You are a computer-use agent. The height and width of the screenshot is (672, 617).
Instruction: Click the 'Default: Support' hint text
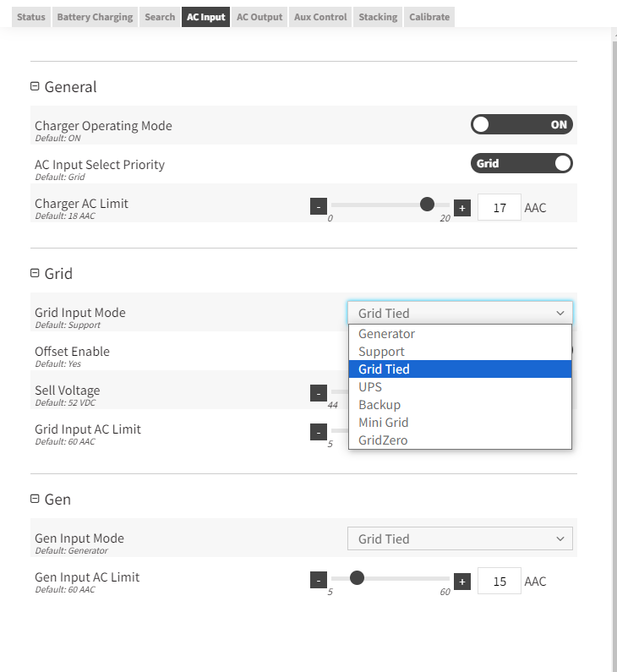tap(68, 325)
